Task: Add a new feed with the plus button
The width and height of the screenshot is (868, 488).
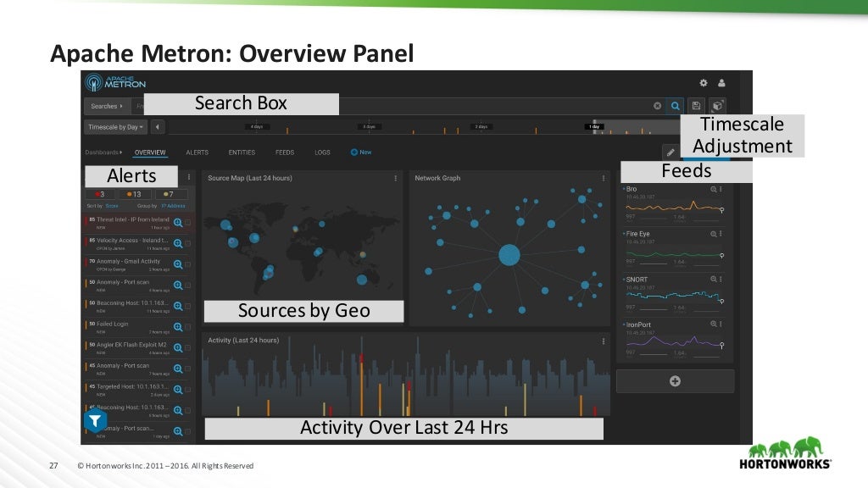Action: 675,381
